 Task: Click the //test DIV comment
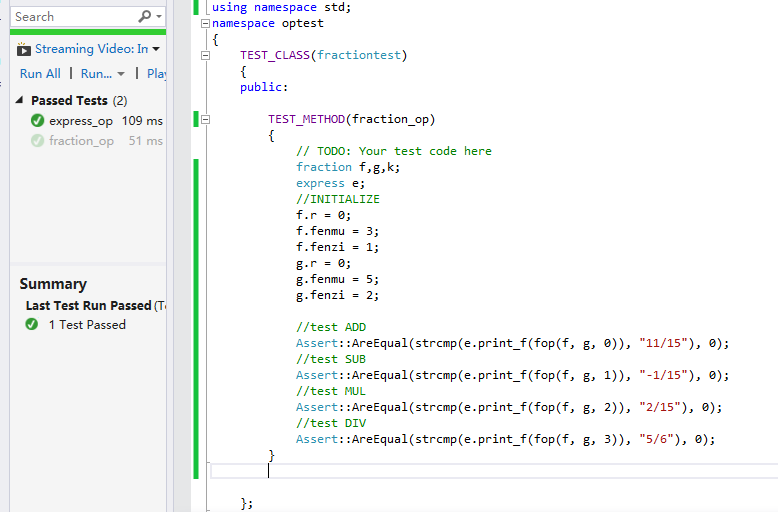coord(331,423)
